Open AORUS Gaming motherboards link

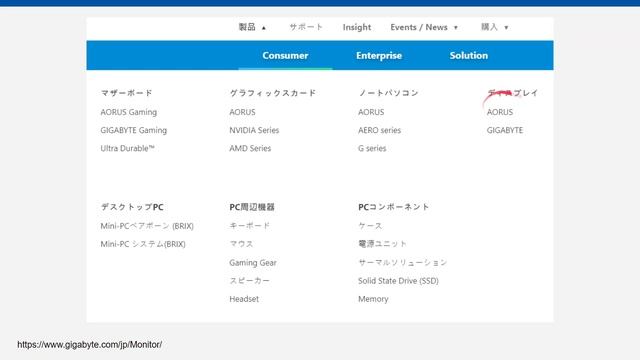click(129, 112)
